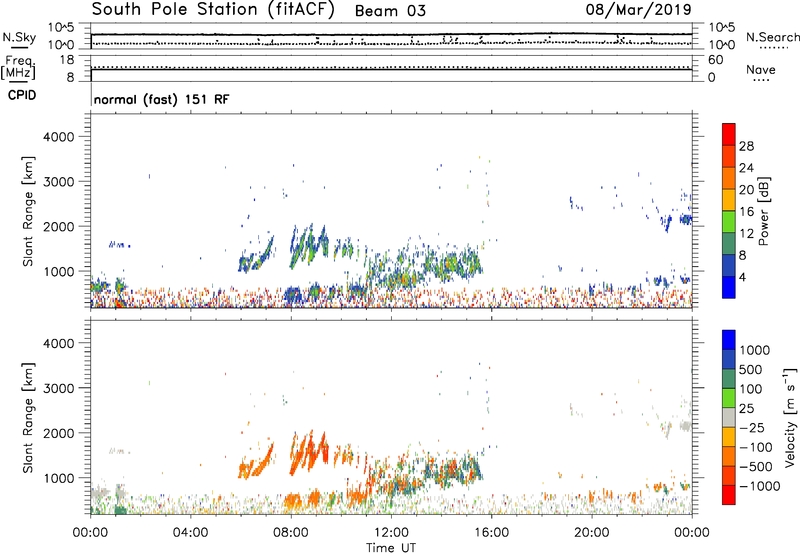Click the '4000' tick in the Power panel
The image size is (800, 554).
pos(59,137)
